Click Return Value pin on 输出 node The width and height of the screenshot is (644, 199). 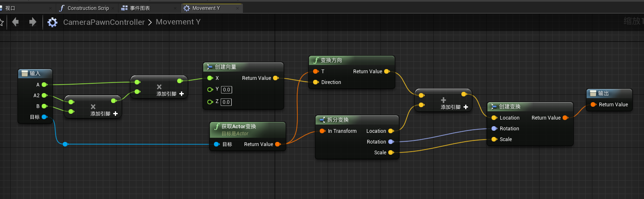click(x=593, y=104)
